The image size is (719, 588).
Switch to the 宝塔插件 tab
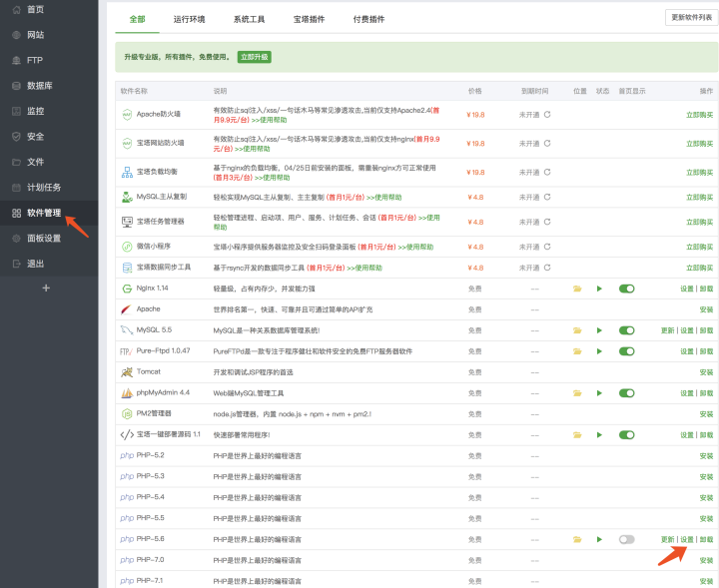(309, 19)
